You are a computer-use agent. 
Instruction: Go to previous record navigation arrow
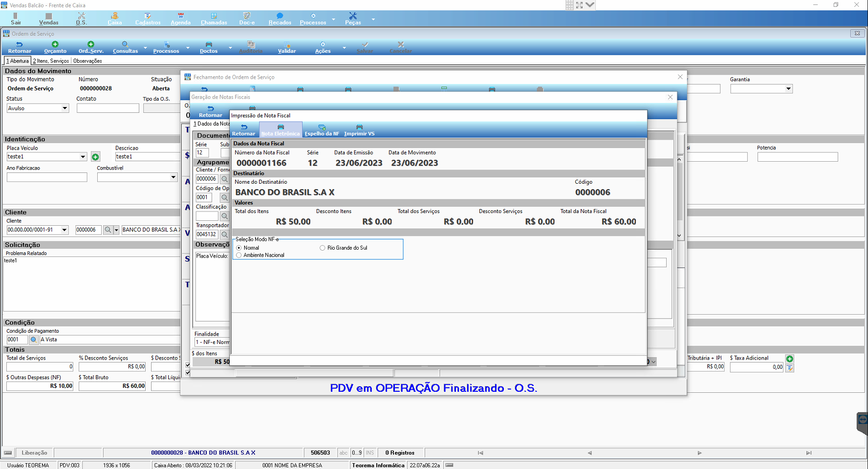pos(590,453)
